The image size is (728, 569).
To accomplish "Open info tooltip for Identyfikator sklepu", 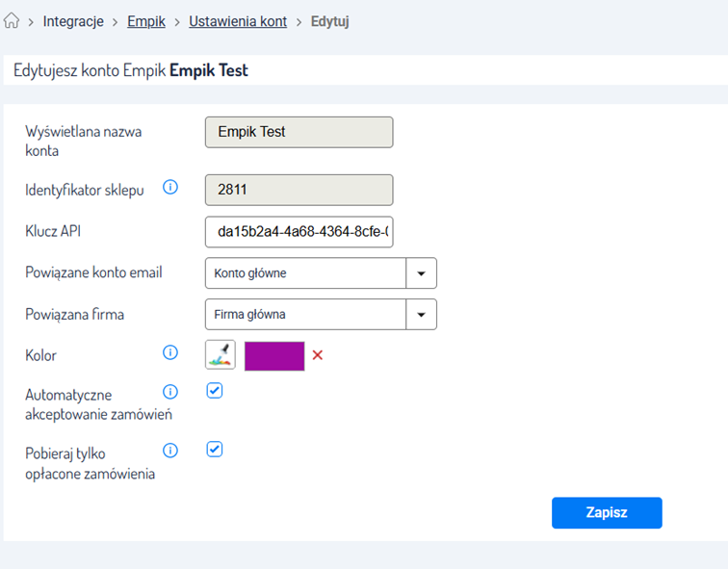I will [170, 189].
